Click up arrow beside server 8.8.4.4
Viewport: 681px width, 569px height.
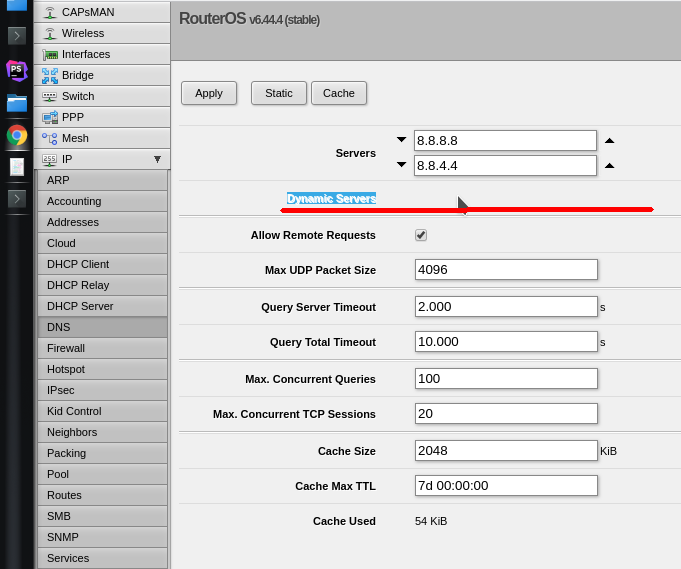pyautogui.click(x=609, y=165)
